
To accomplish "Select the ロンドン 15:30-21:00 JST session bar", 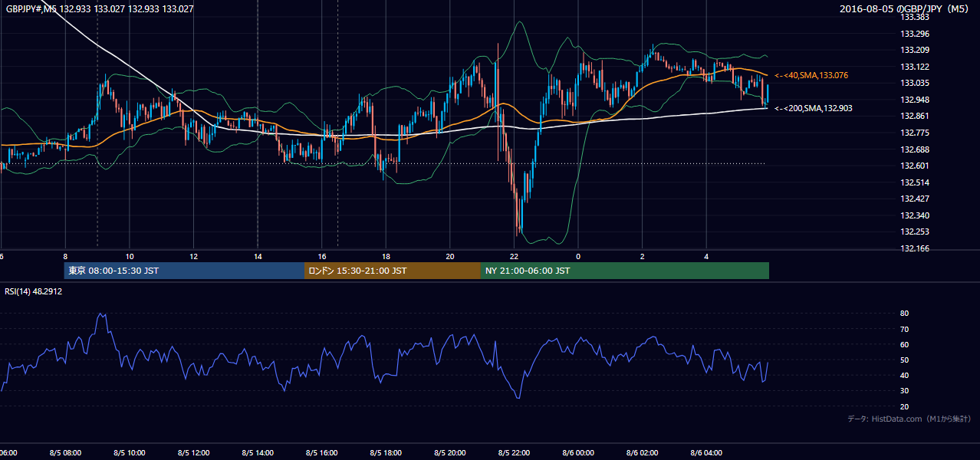I will point(393,271).
